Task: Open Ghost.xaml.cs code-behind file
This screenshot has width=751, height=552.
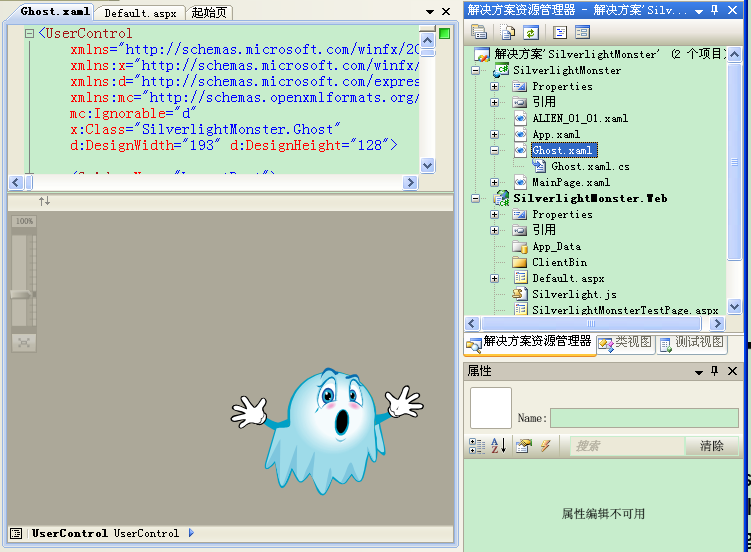Action: (x=590, y=167)
